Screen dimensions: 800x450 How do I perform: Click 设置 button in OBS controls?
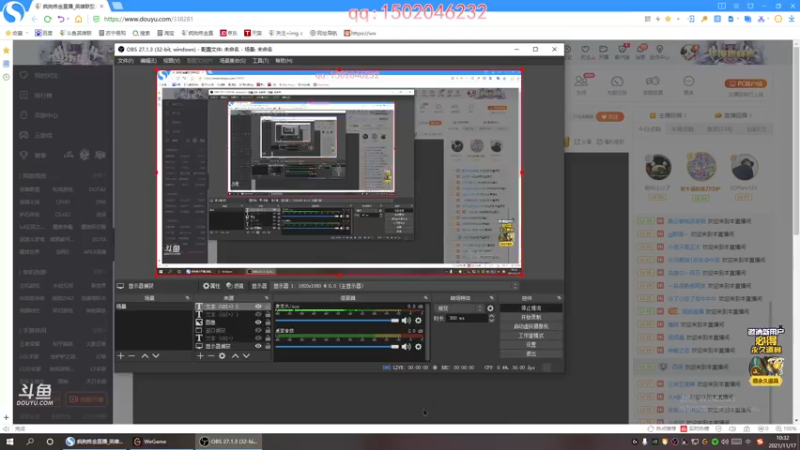(531, 344)
